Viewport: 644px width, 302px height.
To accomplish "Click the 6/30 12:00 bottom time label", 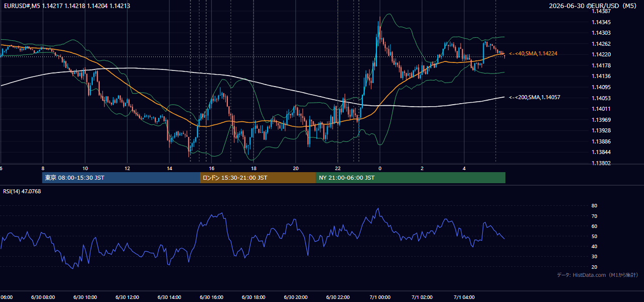I will pos(127,297).
